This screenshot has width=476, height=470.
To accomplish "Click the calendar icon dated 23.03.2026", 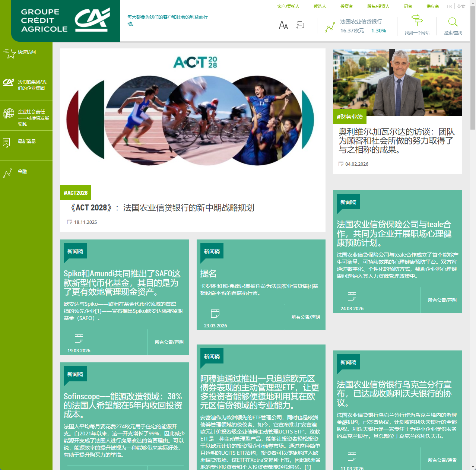I will [x=216, y=314].
